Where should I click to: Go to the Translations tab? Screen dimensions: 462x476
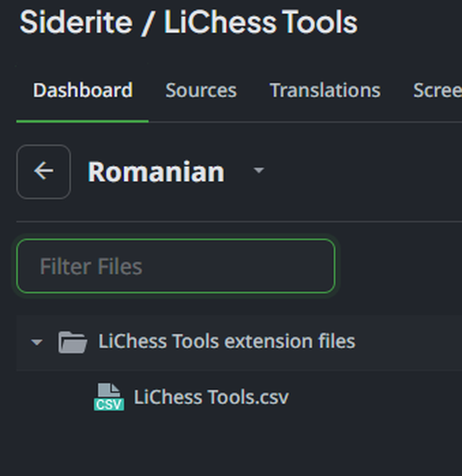pyautogui.click(x=325, y=91)
